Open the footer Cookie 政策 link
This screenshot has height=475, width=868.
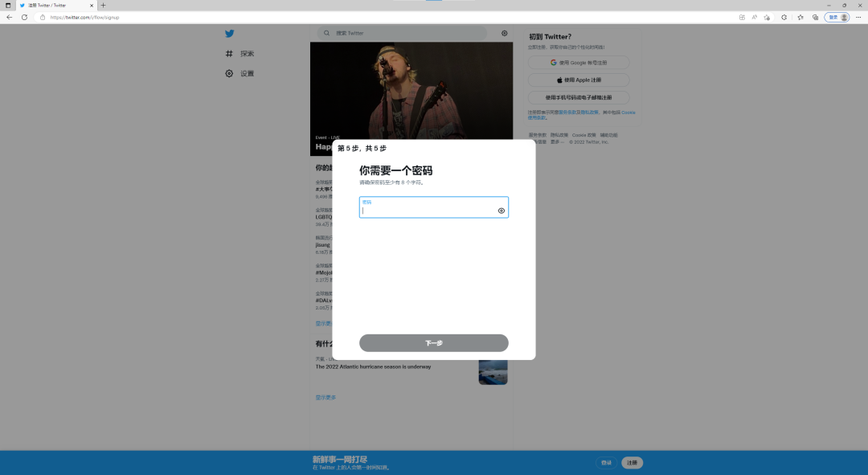[x=584, y=135]
